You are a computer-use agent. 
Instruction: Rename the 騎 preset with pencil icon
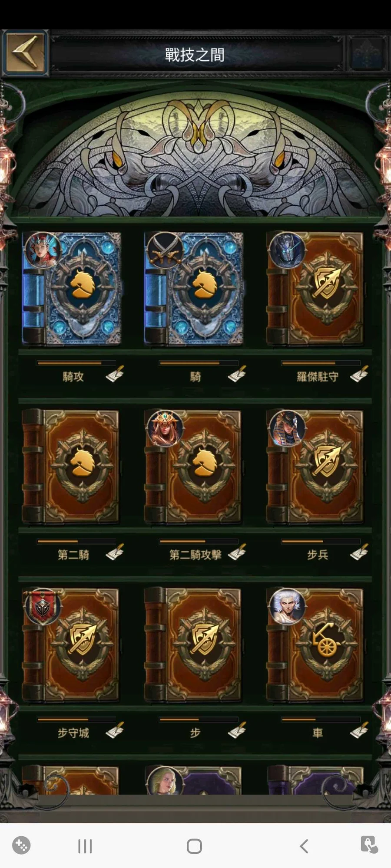click(x=237, y=374)
